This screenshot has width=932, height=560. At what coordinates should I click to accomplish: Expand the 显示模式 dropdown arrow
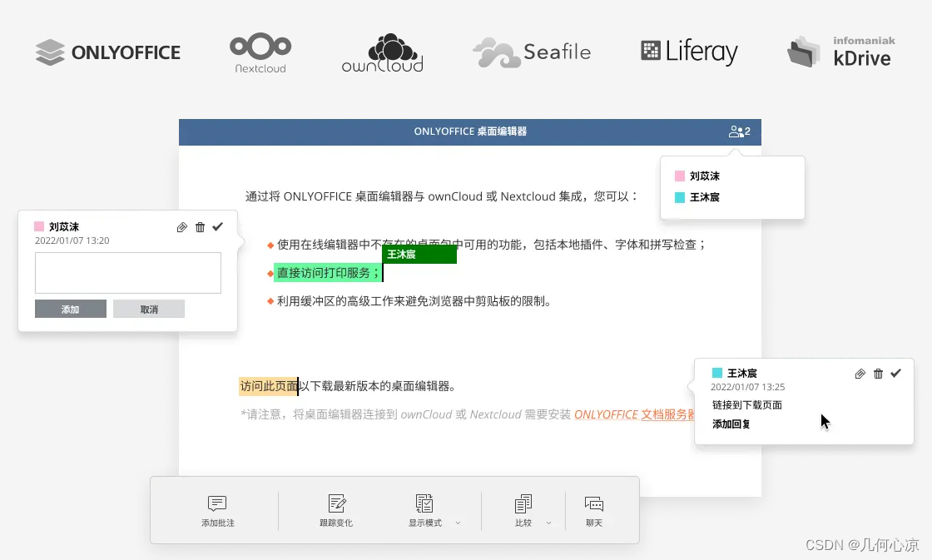point(458,523)
